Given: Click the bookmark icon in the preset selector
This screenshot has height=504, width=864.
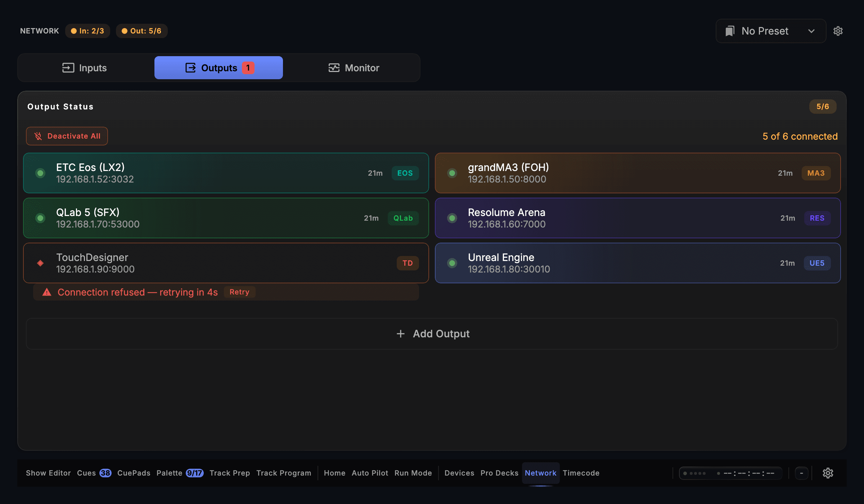Looking at the screenshot, I should click(x=730, y=31).
